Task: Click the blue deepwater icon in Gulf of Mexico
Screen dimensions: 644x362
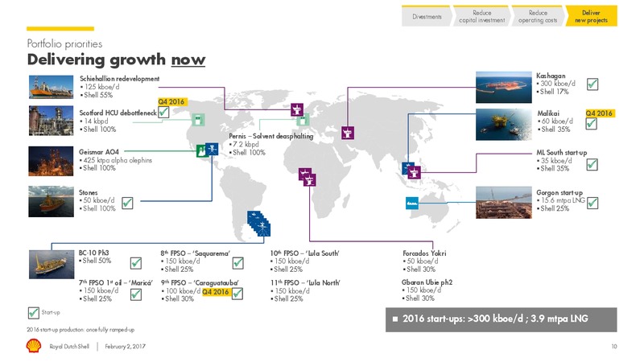Action: tap(212, 149)
